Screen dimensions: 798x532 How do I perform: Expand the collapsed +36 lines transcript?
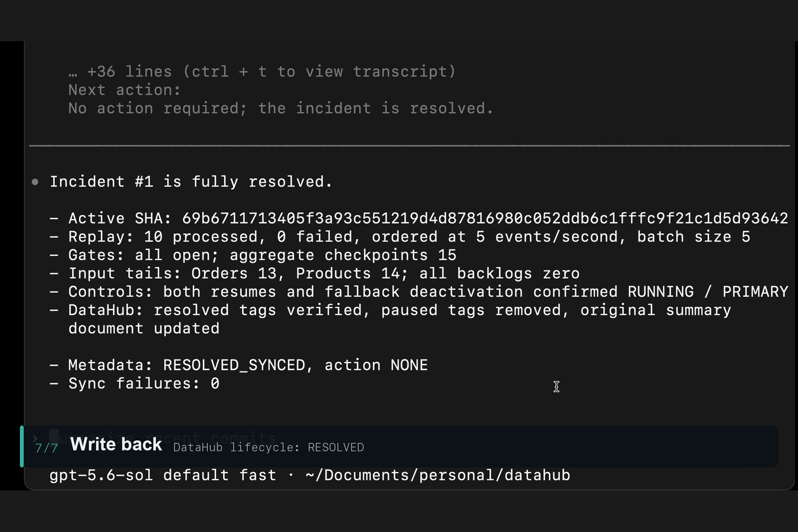tap(262, 71)
